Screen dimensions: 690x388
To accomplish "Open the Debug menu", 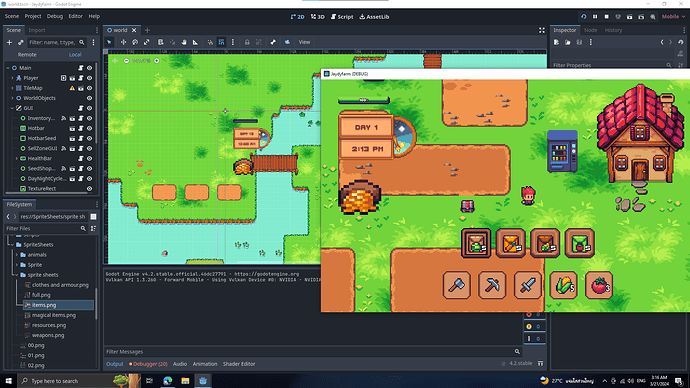I will pos(55,16).
